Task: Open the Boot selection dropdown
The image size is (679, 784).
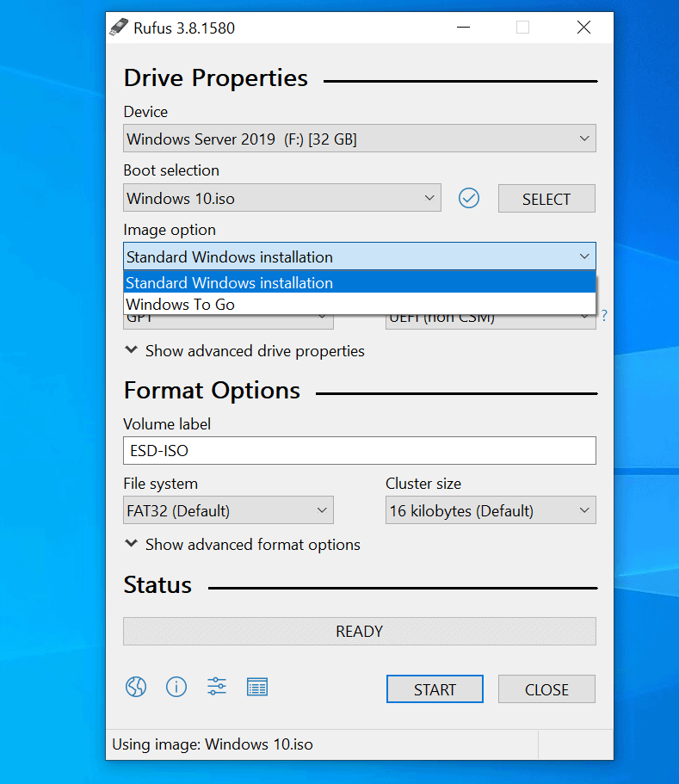Action: (281, 198)
